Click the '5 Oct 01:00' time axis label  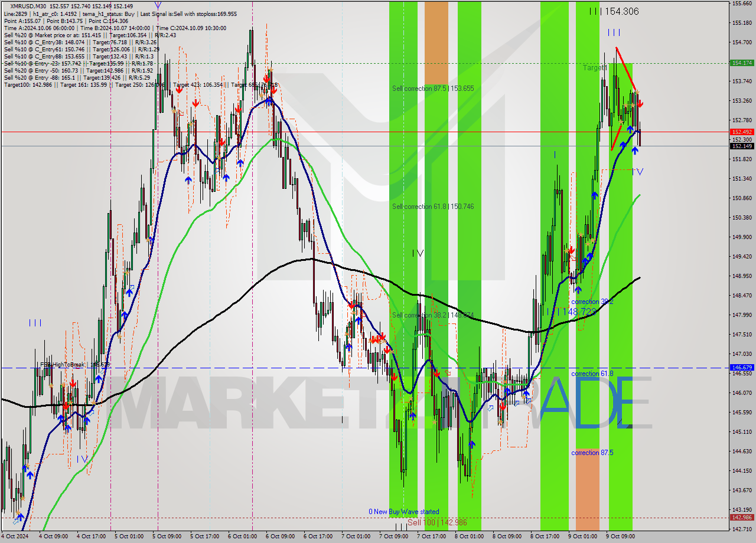point(130,537)
